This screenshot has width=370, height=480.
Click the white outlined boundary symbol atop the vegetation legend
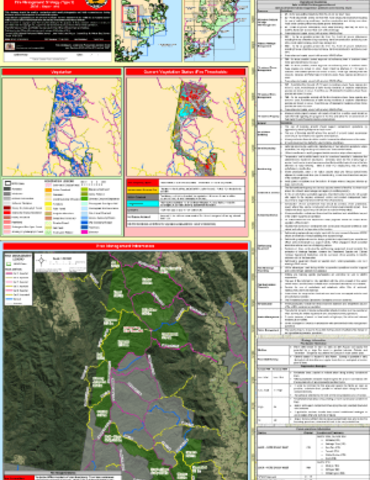click(7, 183)
